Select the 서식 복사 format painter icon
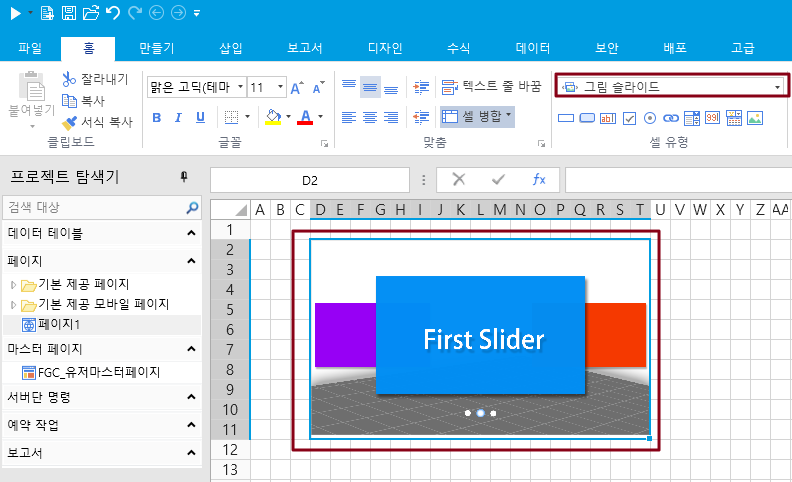Screen dimensions: 792x482 (x=68, y=123)
